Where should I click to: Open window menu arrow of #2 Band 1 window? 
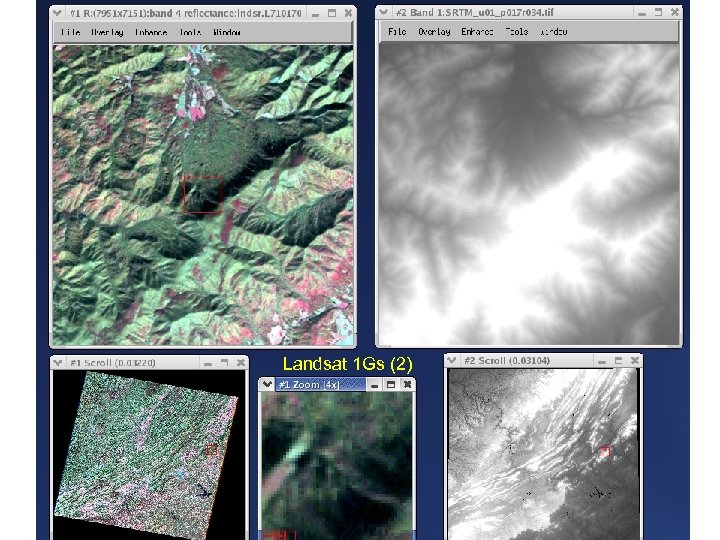(383, 12)
